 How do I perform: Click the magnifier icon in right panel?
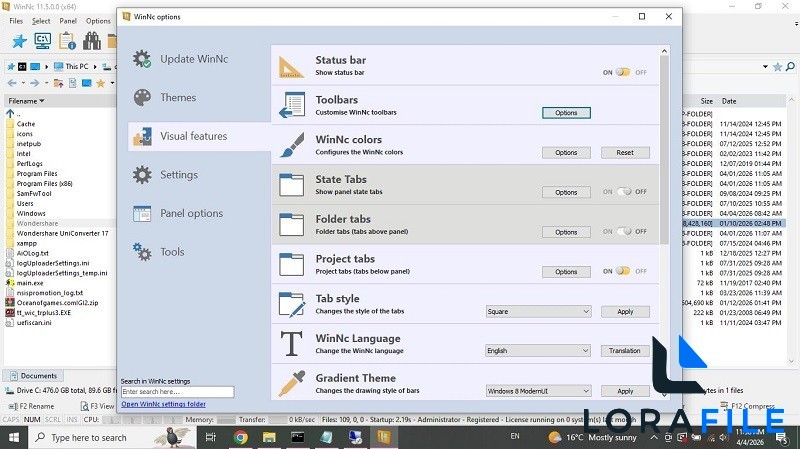[790, 66]
